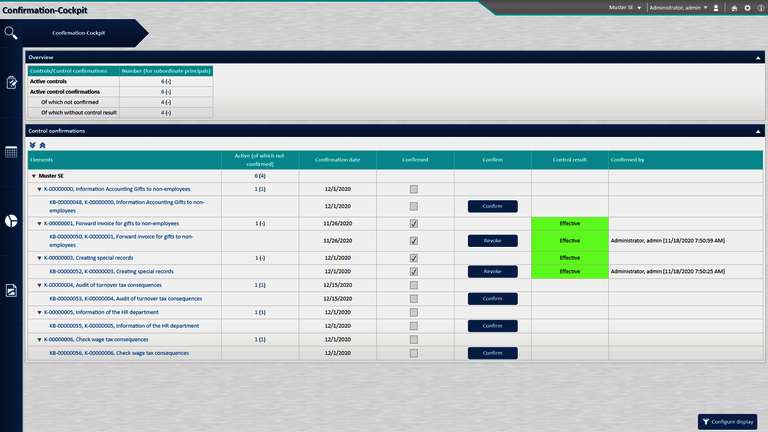Collapse the K-00000004 Audit of turnover tax node
Screen dimensions: 768x432
40,285
